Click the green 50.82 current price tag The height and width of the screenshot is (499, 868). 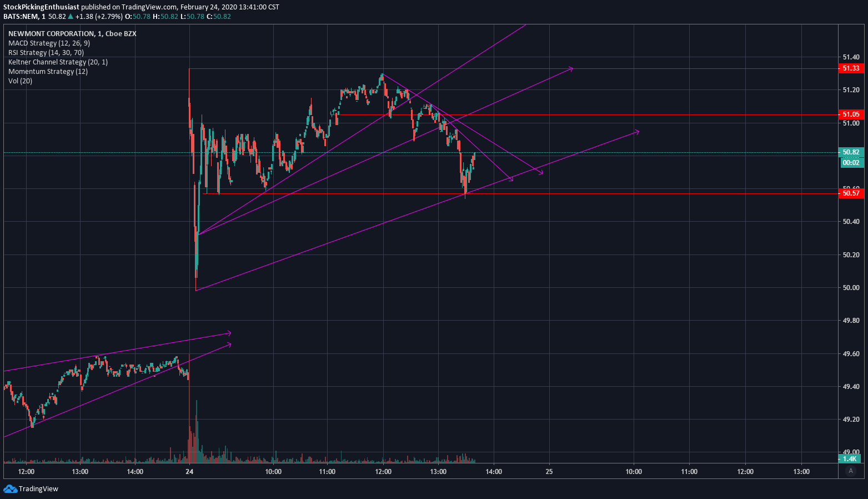pyautogui.click(x=851, y=152)
